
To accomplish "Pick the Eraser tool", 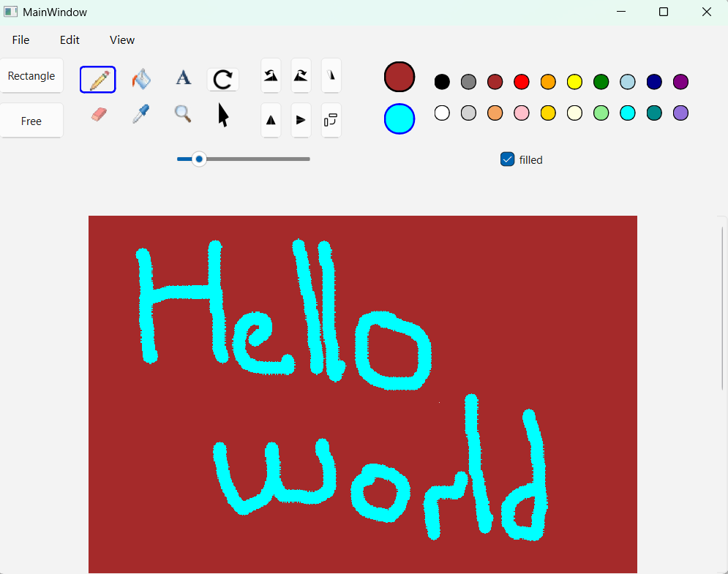I will [x=99, y=114].
